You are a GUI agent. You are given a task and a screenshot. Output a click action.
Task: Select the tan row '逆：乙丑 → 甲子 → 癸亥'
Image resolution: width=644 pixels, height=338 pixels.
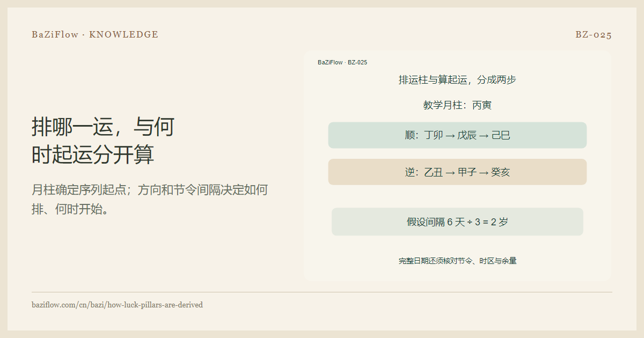click(x=457, y=172)
